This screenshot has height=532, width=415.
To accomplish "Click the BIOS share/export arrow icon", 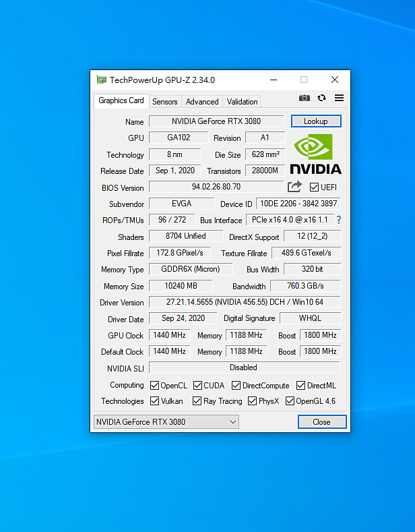I will click(294, 187).
